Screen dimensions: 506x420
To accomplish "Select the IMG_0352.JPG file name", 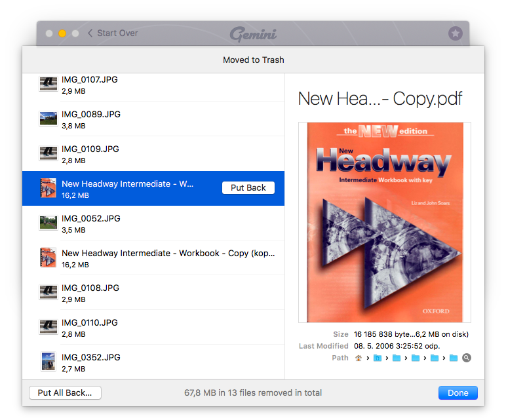I will pyautogui.click(x=91, y=357).
